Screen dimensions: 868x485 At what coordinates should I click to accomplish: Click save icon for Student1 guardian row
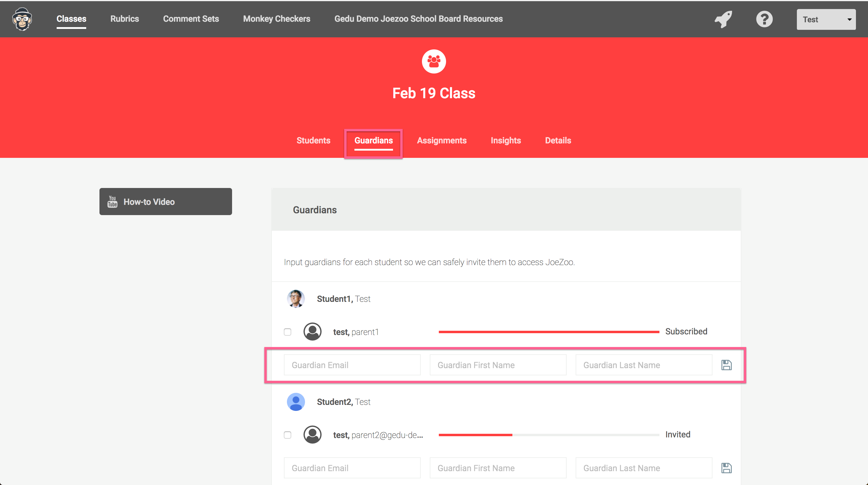click(x=726, y=365)
